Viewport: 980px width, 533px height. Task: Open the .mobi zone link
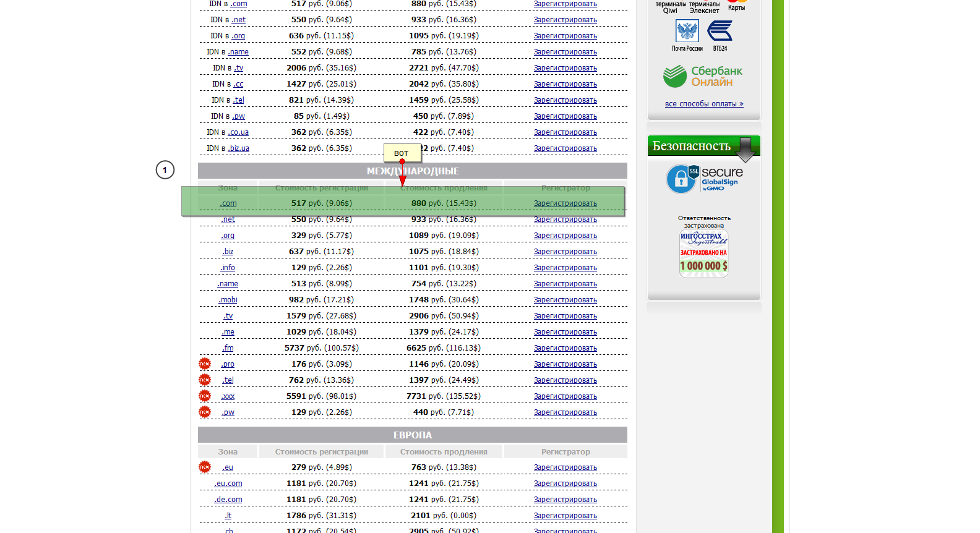(228, 300)
